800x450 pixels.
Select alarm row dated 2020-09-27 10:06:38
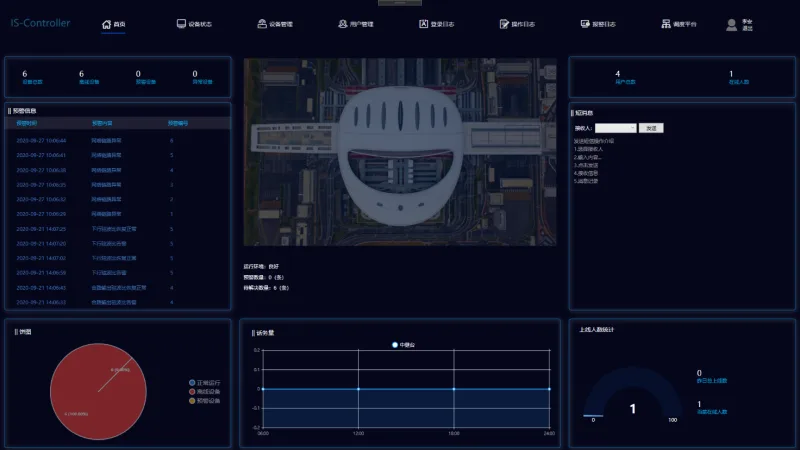(x=118, y=170)
